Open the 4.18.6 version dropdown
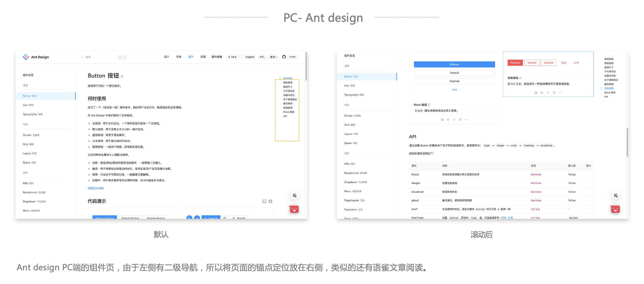 (234, 57)
